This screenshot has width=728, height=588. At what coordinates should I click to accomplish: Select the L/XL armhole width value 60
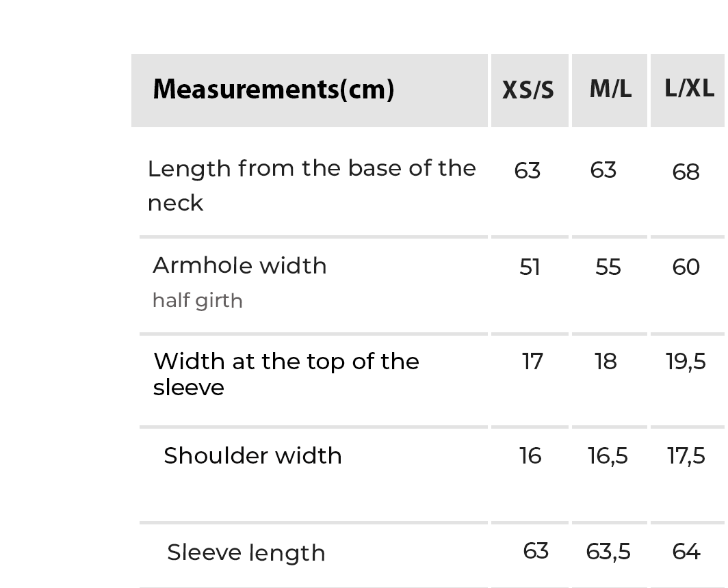686,267
